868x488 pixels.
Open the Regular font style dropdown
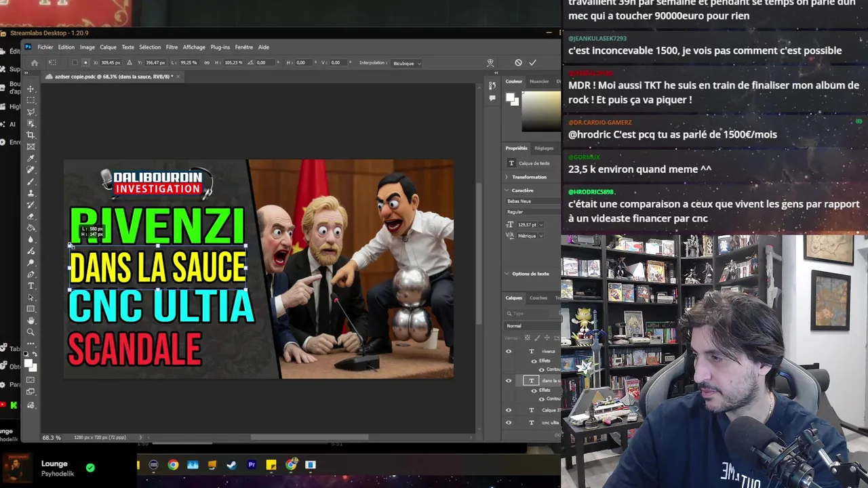pyautogui.click(x=533, y=212)
